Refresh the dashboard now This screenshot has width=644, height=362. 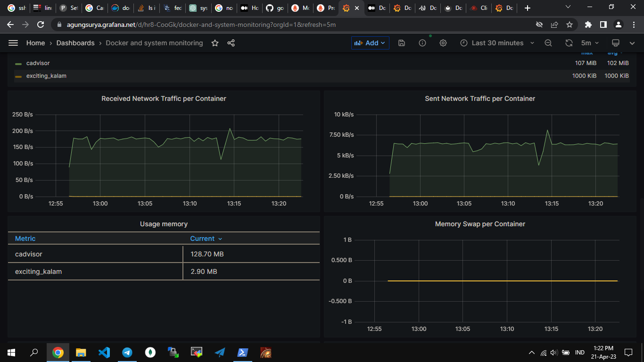(569, 43)
